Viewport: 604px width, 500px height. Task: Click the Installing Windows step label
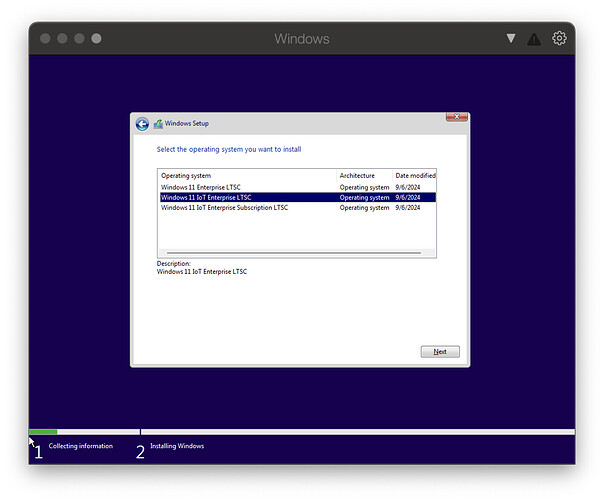point(177,446)
